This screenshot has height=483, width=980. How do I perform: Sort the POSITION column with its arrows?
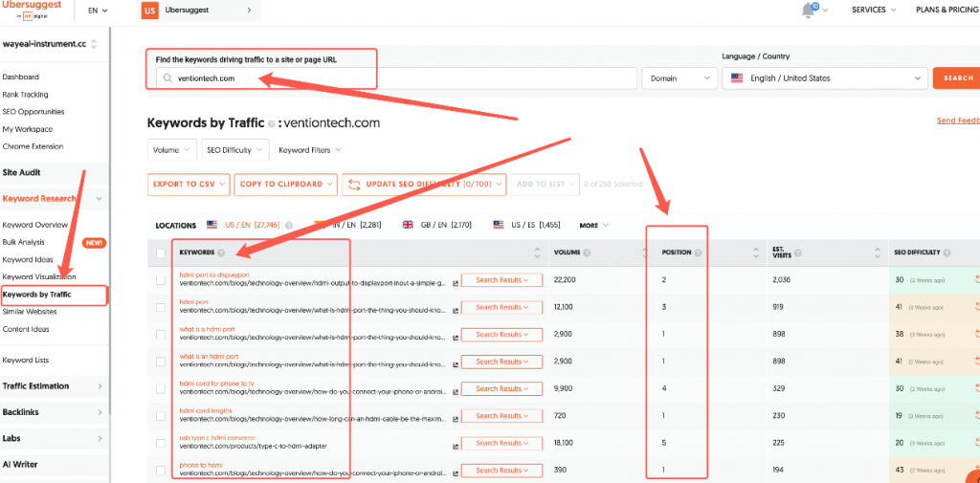tap(756, 252)
